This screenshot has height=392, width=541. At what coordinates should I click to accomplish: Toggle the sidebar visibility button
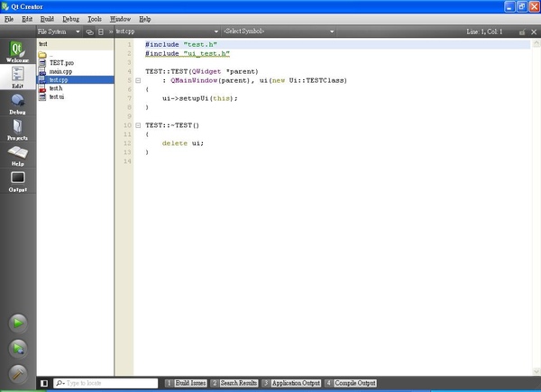tap(44, 383)
